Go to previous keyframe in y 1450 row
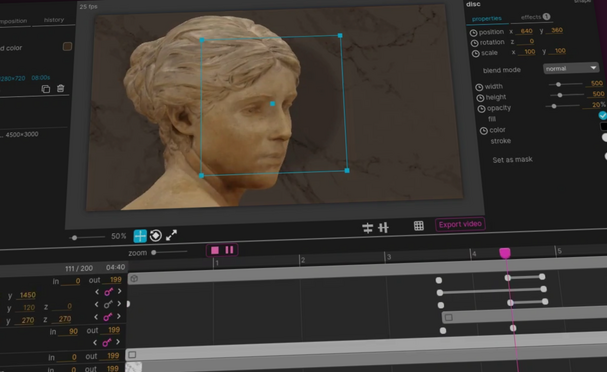607x372 pixels. coord(97,292)
